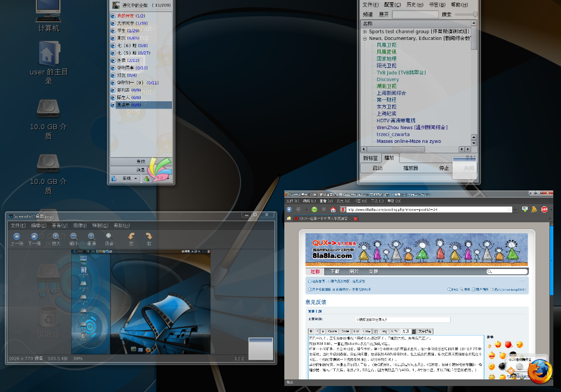Screen dimensions: 561x392
Task: Fit image to window with 适合 icon
Action: 109,236
